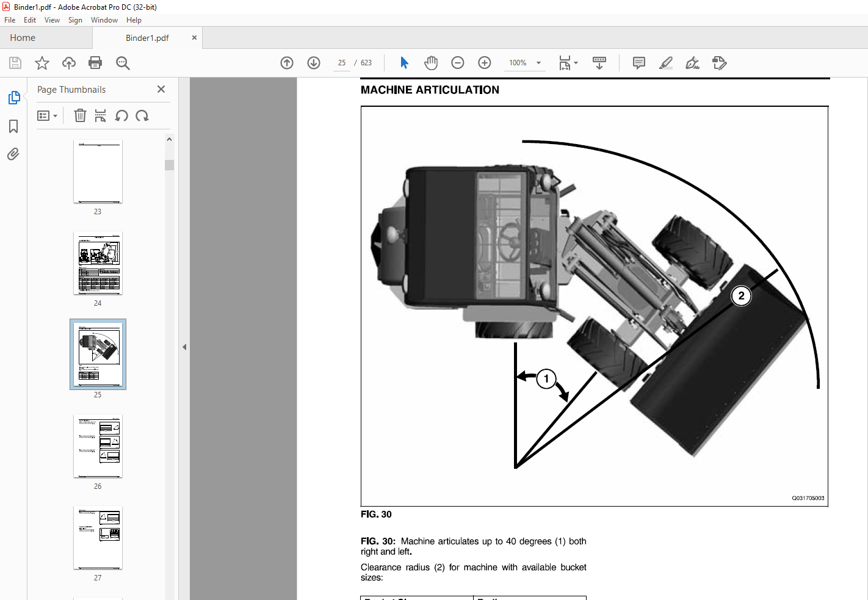Add the file to starred bookmarks

pyautogui.click(x=42, y=63)
